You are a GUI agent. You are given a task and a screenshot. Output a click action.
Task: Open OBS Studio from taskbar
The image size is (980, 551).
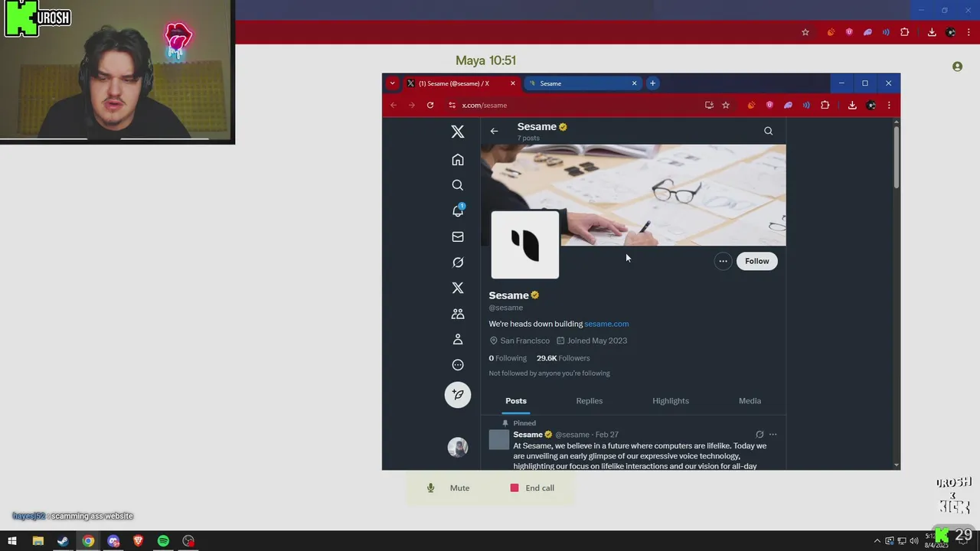(188, 541)
